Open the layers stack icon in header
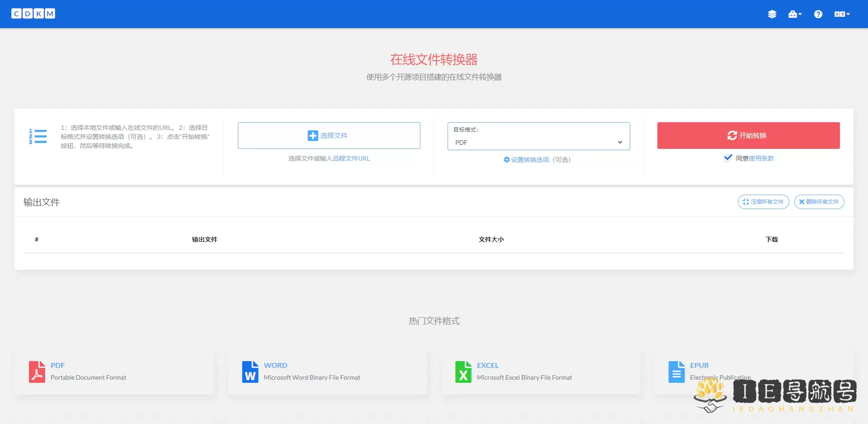 (772, 14)
